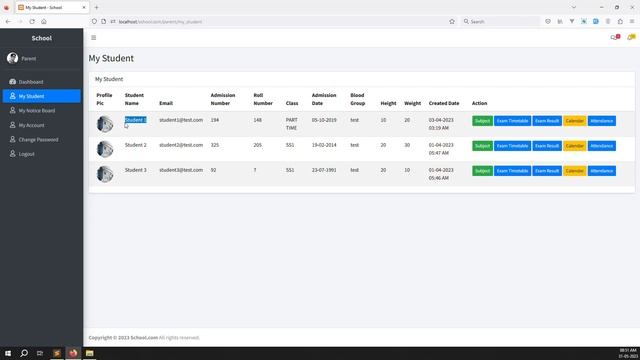The height and width of the screenshot is (360, 640).
Task: Open Calendar for Student 2
Action: [x=574, y=146]
